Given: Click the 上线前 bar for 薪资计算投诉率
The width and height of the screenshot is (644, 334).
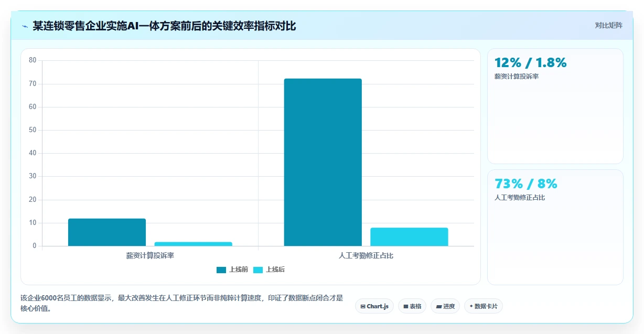Looking at the screenshot, I should [107, 232].
